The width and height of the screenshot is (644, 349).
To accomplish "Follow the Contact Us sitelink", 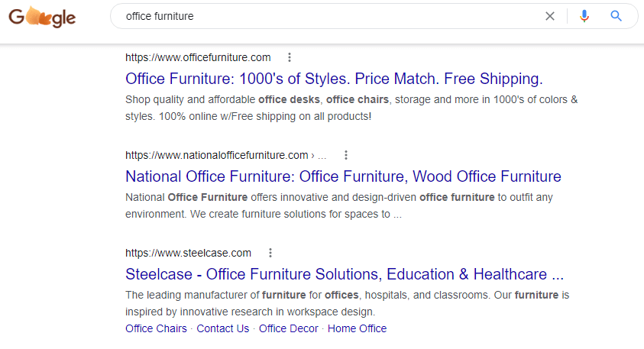I will pyautogui.click(x=222, y=328).
